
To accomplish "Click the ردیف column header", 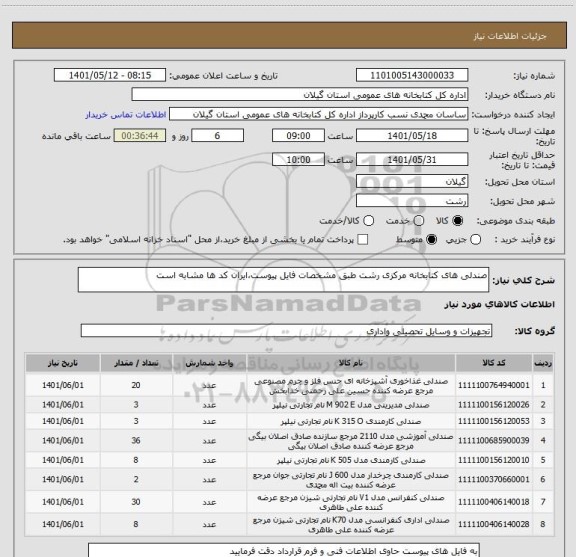I will point(543,363).
